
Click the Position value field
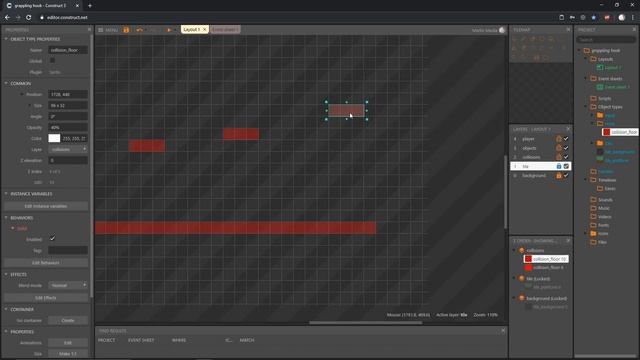pos(68,94)
